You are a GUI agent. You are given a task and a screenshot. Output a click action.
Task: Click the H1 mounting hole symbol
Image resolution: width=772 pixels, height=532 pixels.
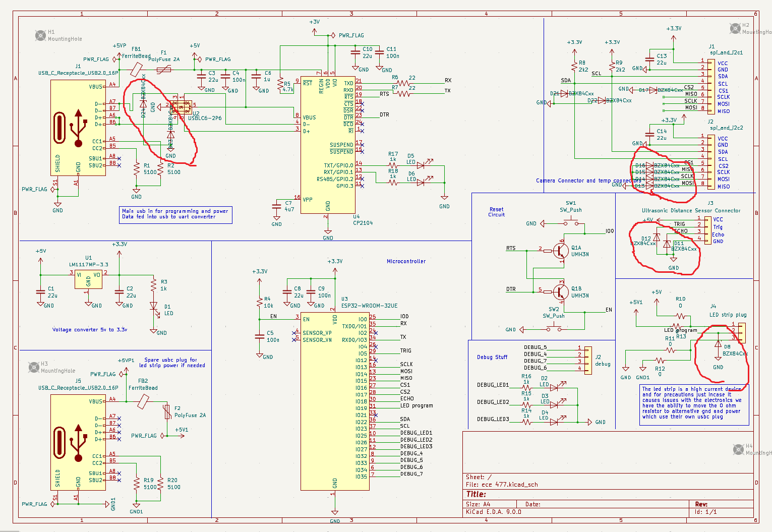(x=40, y=35)
